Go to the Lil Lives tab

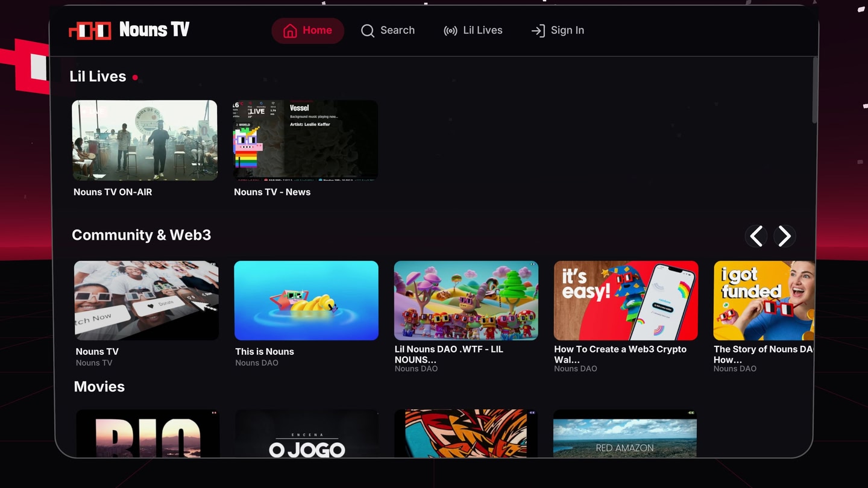point(473,31)
